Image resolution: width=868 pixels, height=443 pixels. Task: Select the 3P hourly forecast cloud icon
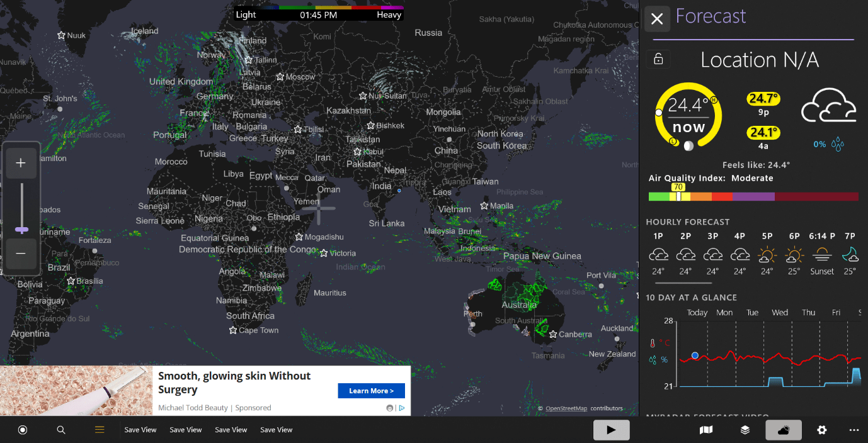coord(712,255)
